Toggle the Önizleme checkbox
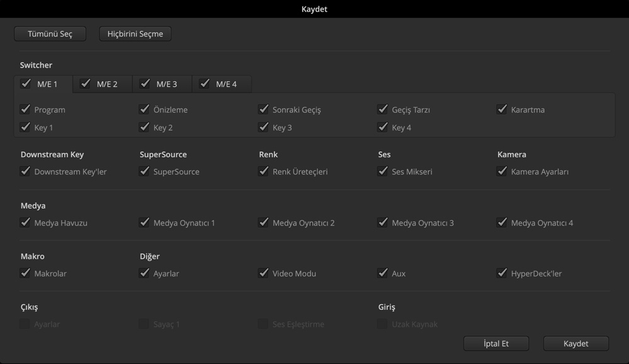 pos(144,110)
